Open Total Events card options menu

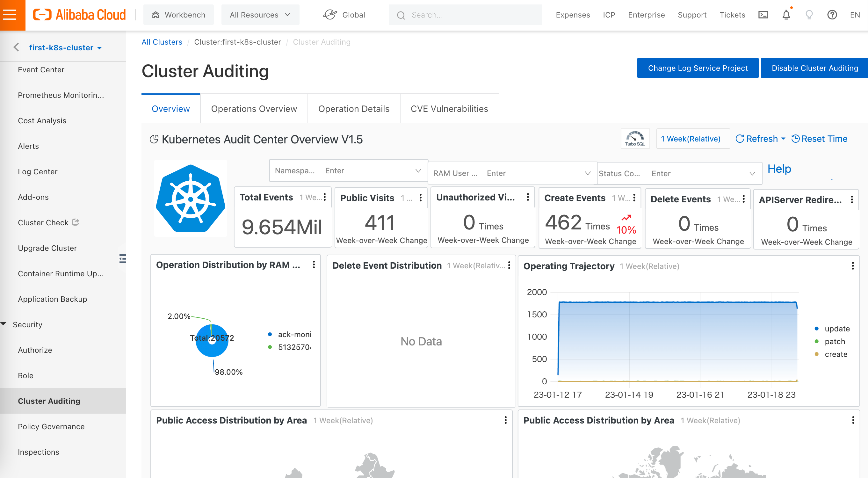tap(324, 197)
